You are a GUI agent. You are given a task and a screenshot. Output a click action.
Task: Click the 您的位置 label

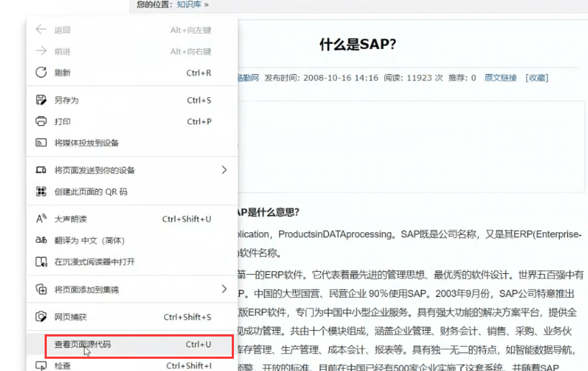[153, 4]
